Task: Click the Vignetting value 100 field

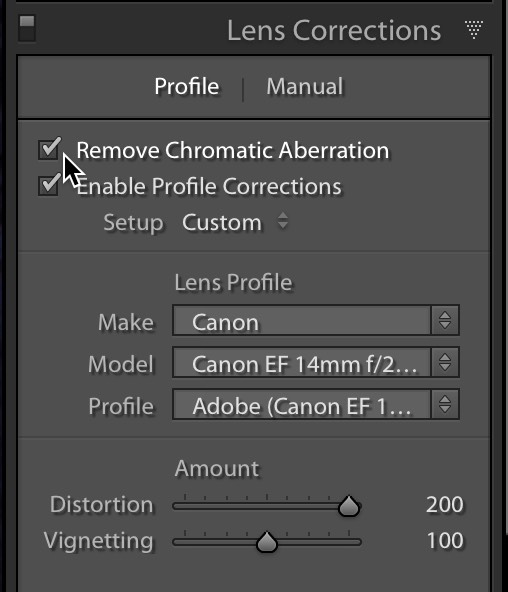Action: (x=445, y=540)
